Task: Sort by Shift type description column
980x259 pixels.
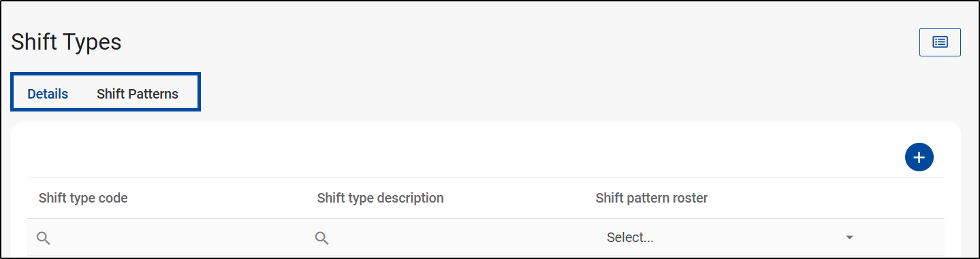Action: pos(380,198)
